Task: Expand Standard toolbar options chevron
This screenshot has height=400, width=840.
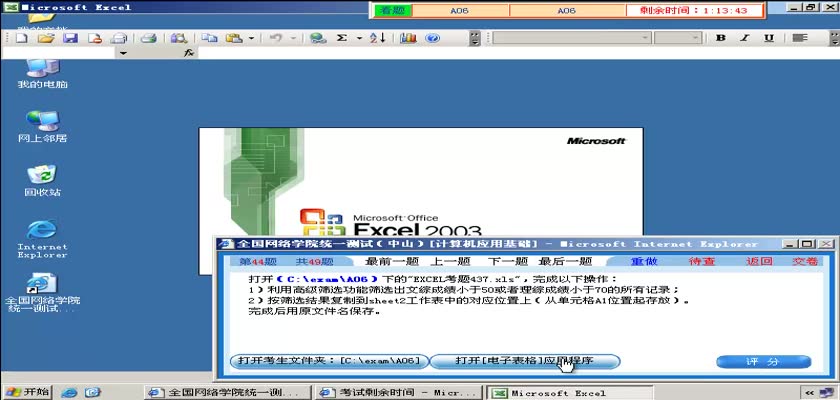Action: coord(475,38)
